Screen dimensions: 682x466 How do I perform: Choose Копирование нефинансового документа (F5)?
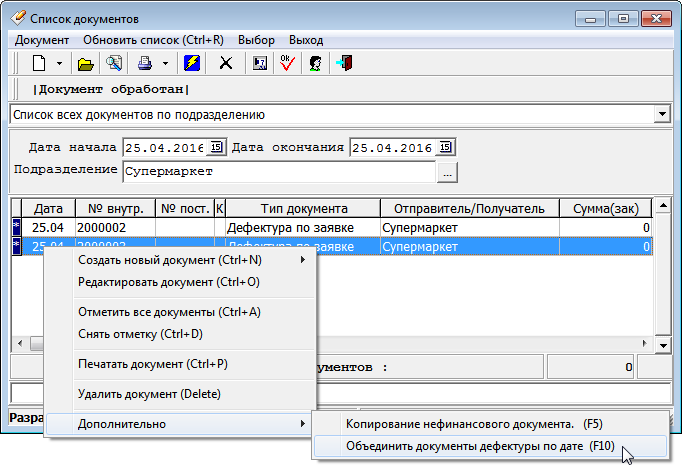coord(490,424)
